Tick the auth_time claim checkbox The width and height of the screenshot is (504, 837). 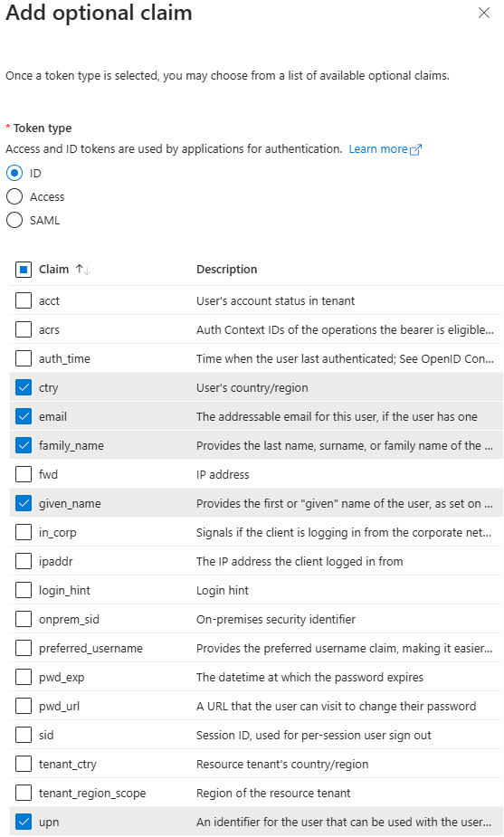coord(24,358)
